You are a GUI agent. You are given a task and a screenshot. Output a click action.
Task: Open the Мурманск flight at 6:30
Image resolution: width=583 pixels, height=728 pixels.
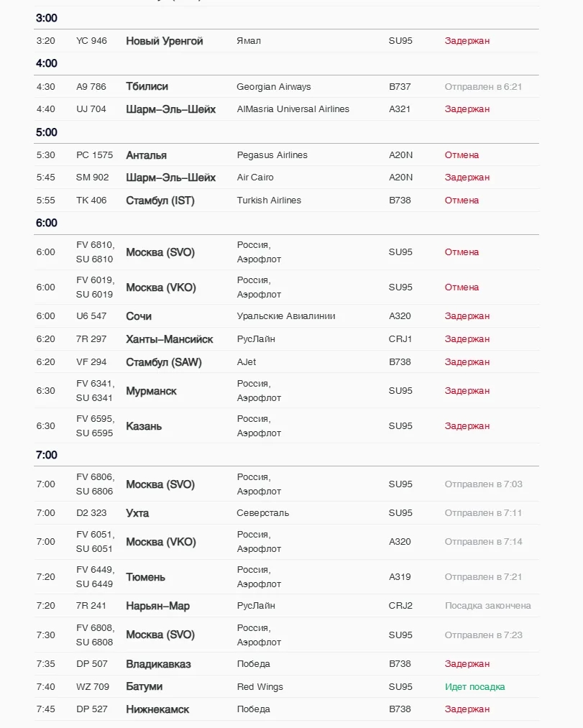coord(151,391)
